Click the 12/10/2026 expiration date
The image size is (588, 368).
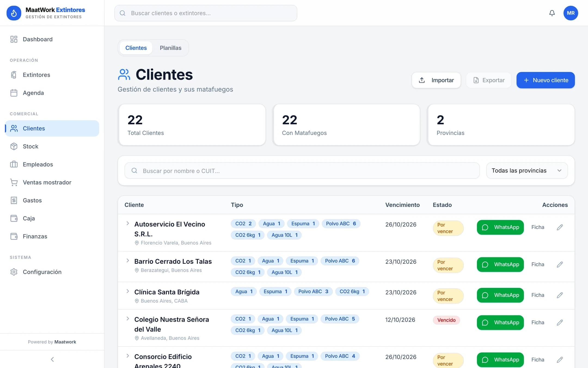pyautogui.click(x=400, y=320)
